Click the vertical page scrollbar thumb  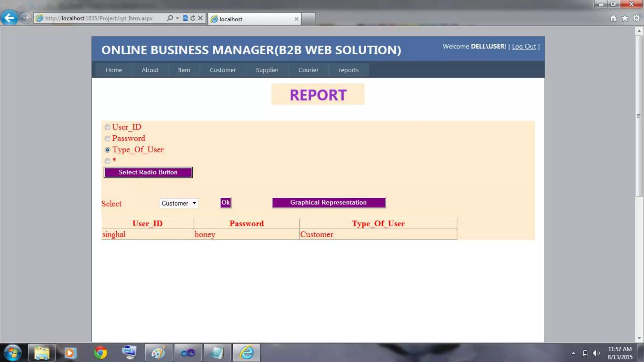[x=639, y=116]
